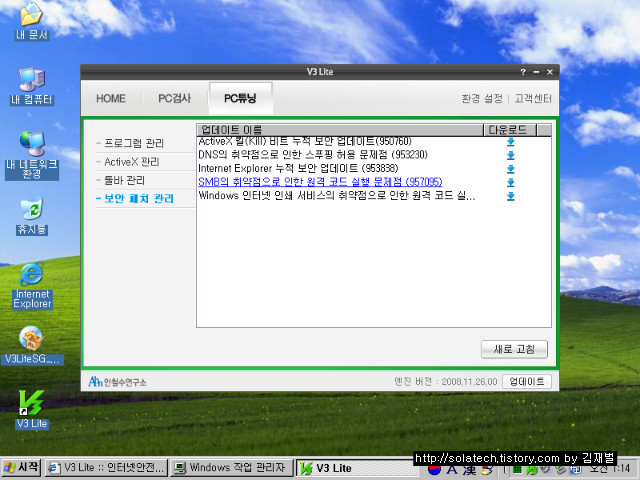The height and width of the screenshot is (480, 640).
Task: Click the 업데이트 이름 column header
Action: tap(340, 130)
